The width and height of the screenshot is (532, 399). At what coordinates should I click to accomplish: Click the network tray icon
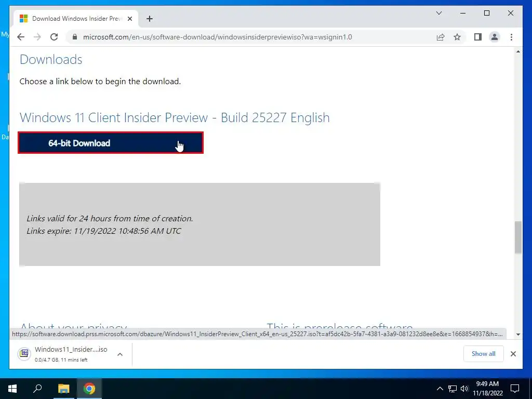point(453,389)
